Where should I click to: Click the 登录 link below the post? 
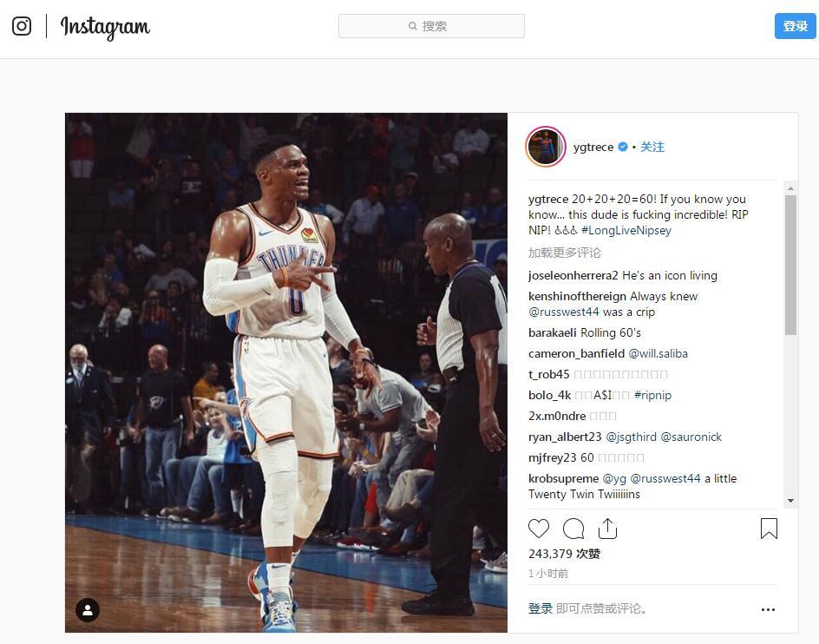pyautogui.click(x=541, y=608)
